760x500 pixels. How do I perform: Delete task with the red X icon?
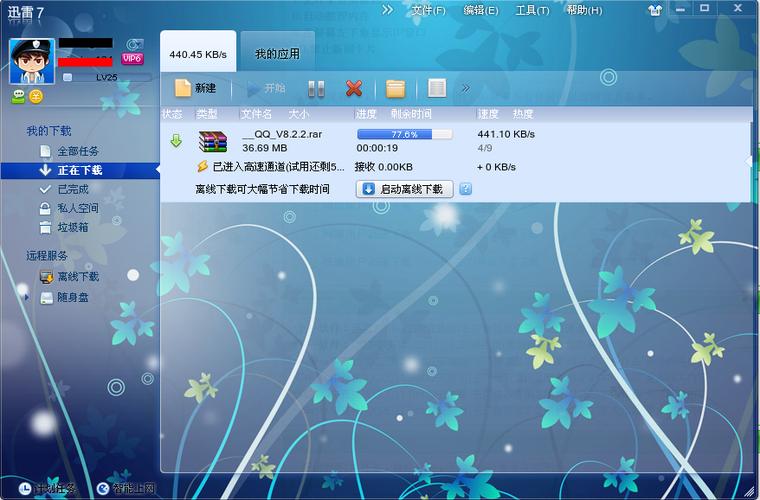pyautogui.click(x=354, y=88)
